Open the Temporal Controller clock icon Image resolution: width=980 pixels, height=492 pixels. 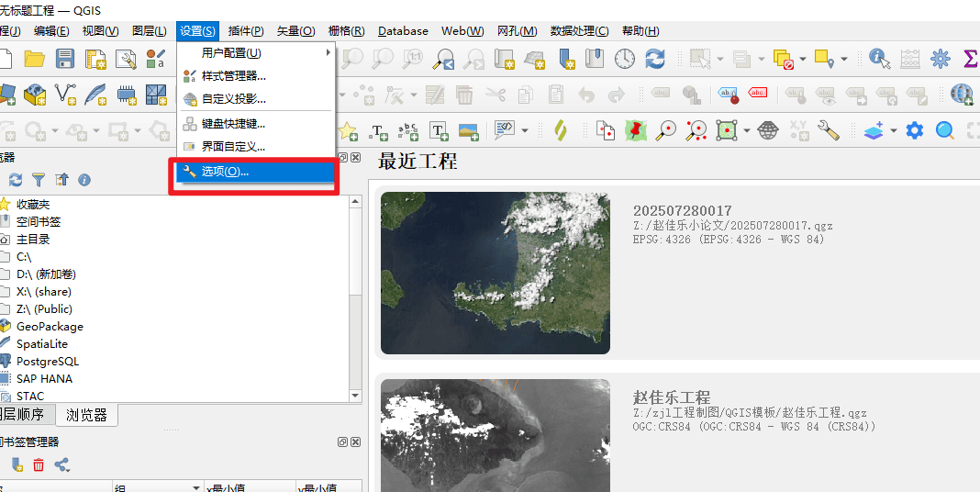624,59
